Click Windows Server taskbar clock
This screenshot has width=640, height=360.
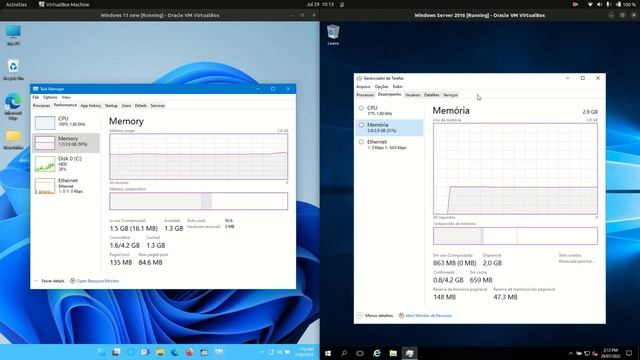click(x=610, y=353)
